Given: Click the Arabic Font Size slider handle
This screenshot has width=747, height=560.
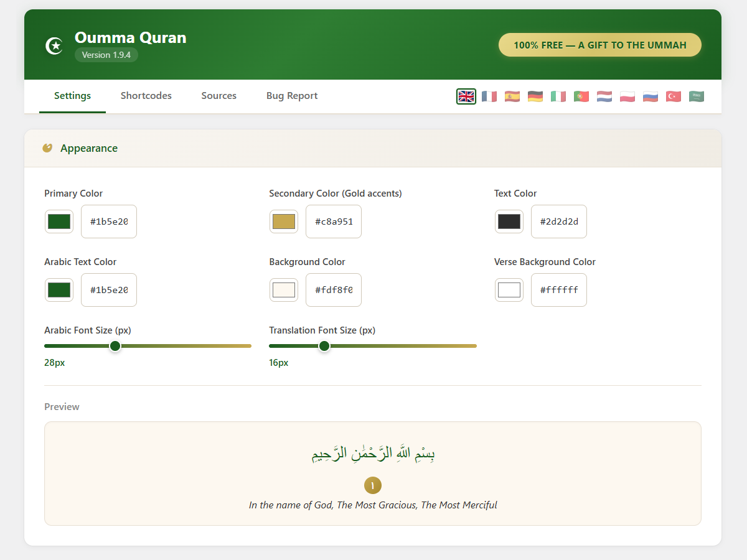Looking at the screenshot, I should pyautogui.click(x=115, y=346).
